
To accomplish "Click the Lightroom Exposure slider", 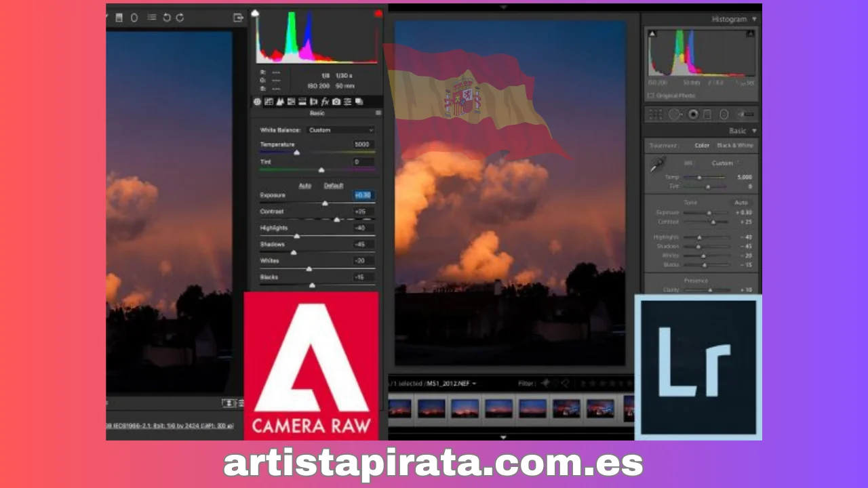I will 706,213.
